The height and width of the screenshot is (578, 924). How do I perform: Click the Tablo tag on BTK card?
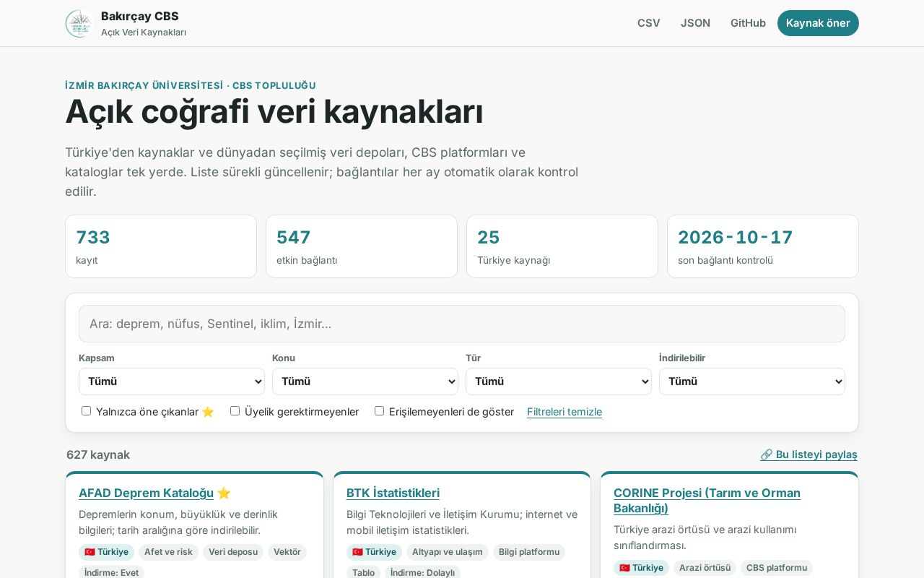[363, 572]
